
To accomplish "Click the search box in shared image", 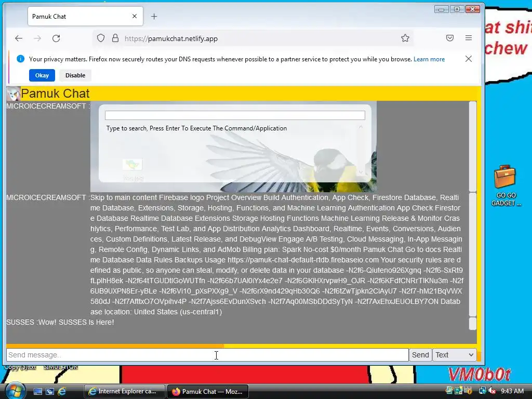I will [235, 115].
